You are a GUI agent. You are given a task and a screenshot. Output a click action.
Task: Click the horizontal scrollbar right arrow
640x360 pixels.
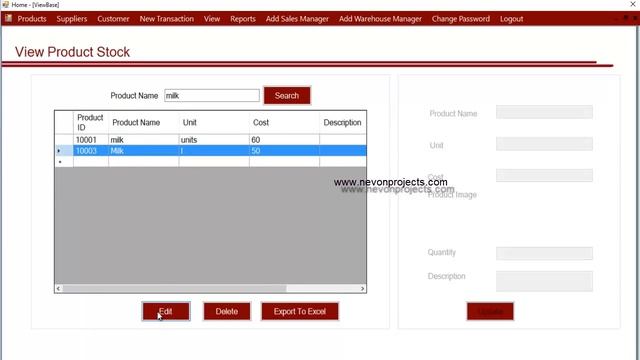[x=362, y=289]
